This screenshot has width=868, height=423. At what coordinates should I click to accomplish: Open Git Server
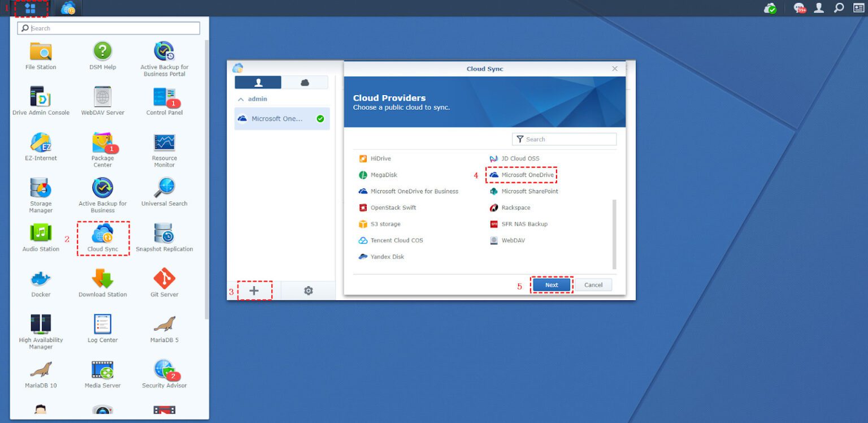pos(164,283)
